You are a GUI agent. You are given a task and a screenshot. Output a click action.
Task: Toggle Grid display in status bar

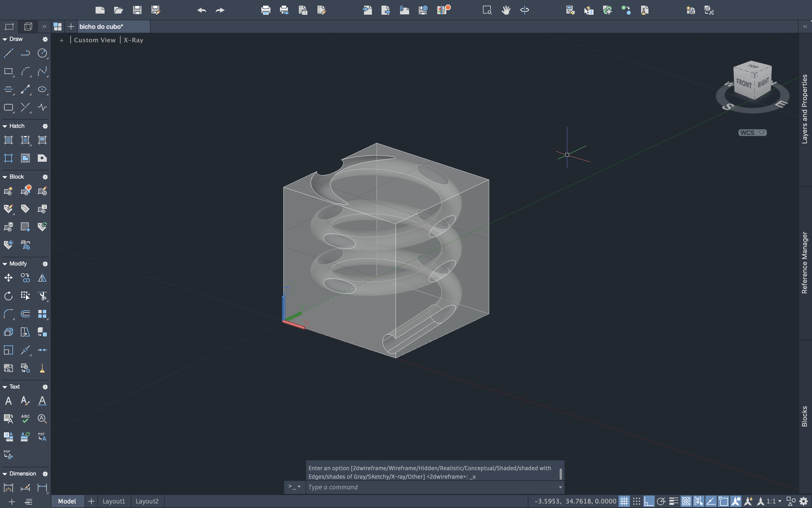pos(624,501)
